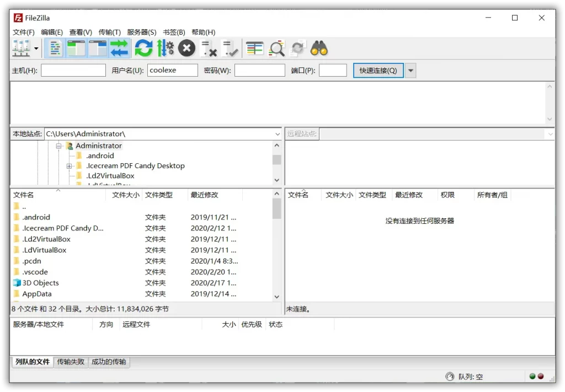Toggle directory comparison icon
The image size is (565, 392).
point(276,48)
